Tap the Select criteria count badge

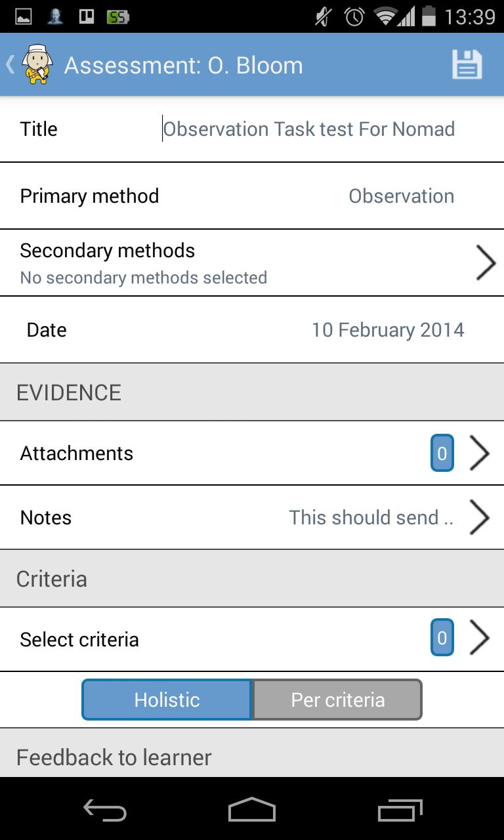(x=442, y=639)
